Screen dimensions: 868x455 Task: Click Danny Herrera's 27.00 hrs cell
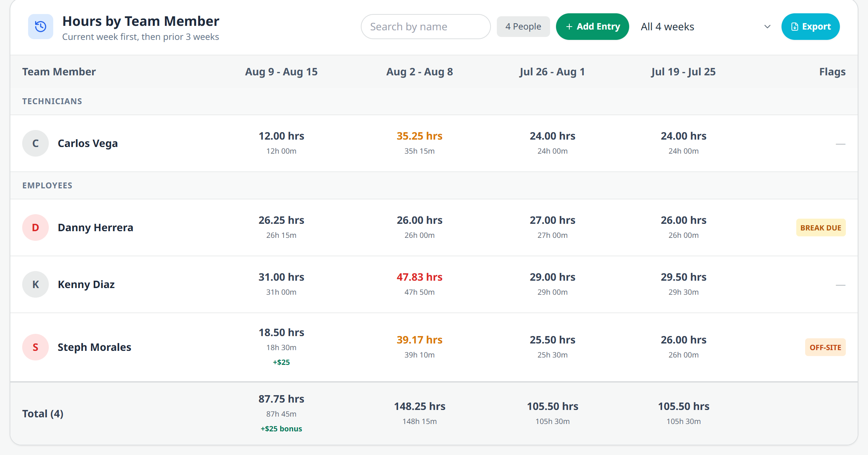[x=552, y=220]
